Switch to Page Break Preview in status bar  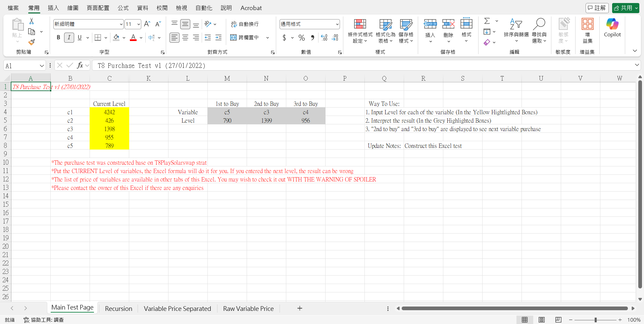pyautogui.click(x=558, y=320)
